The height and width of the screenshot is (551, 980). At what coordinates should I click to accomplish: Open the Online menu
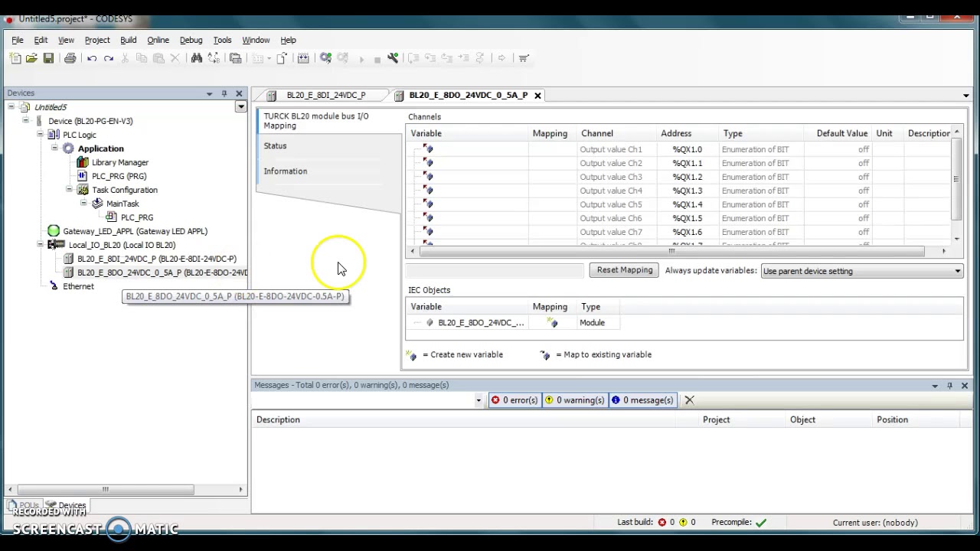point(158,40)
